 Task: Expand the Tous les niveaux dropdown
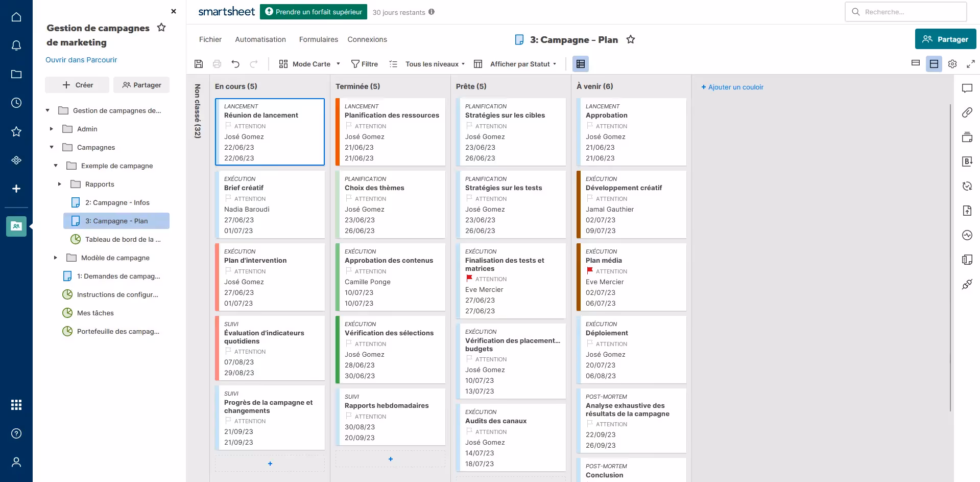coord(435,64)
